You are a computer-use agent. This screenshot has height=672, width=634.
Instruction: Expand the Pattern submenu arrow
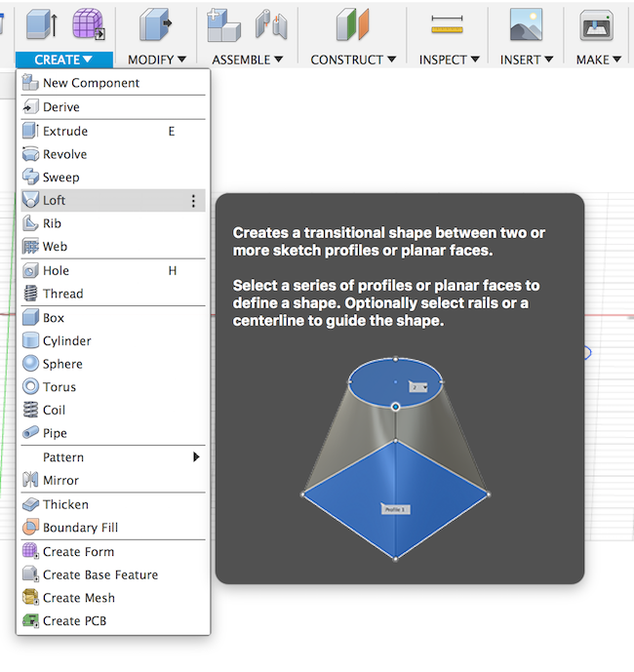coord(196,456)
